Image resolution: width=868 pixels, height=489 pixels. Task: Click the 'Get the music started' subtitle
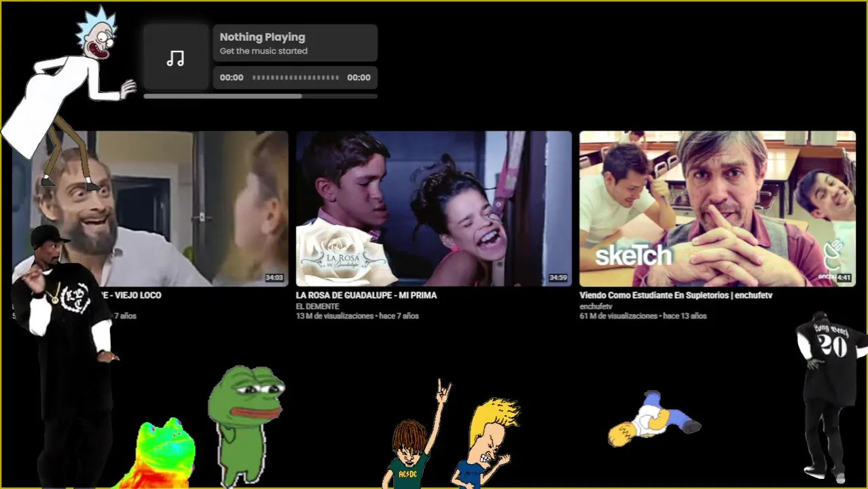[x=264, y=51]
